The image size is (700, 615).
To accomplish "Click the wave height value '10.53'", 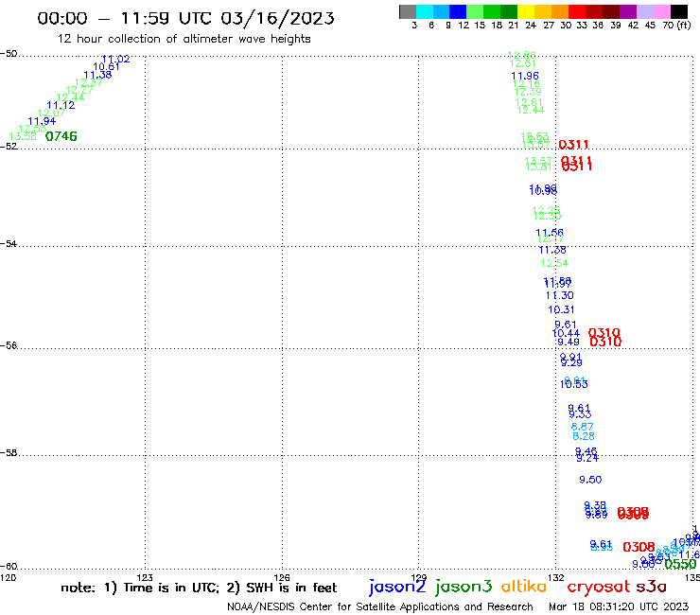I will pos(574,384).
